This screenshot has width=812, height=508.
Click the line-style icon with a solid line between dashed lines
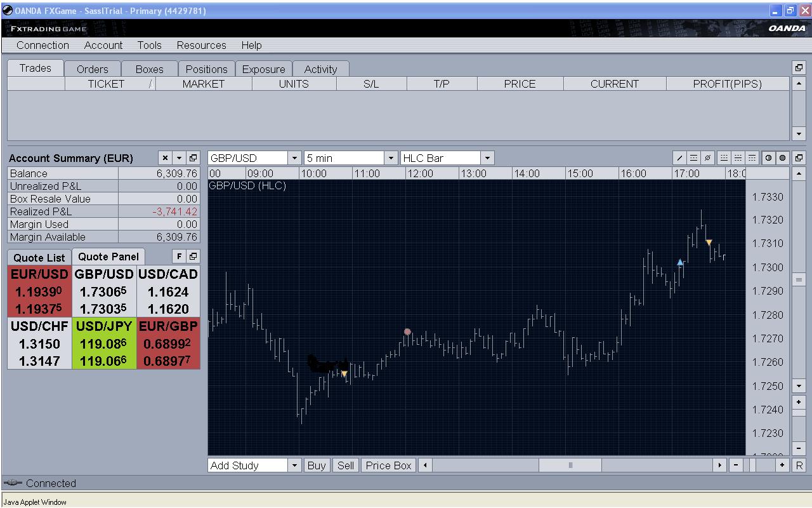coord(738,158)
